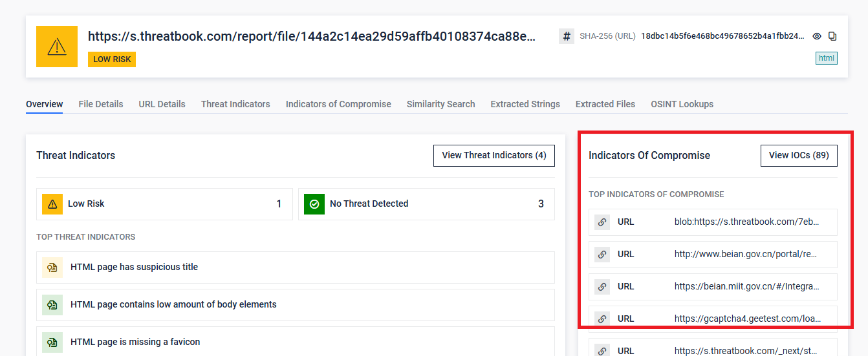Click the green checkmark No Threat Detected icon
The image size is (868, 356).
(314, 204)
